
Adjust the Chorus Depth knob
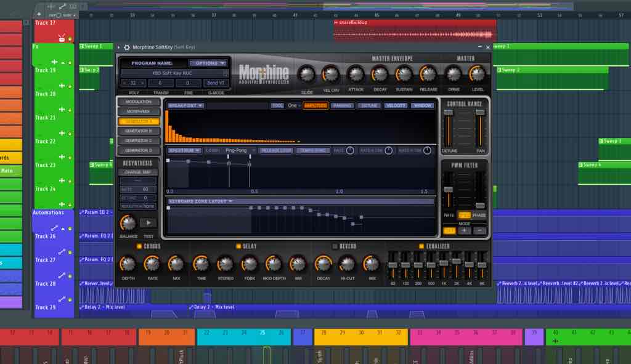pyautogui.click(x=128, y=264)
